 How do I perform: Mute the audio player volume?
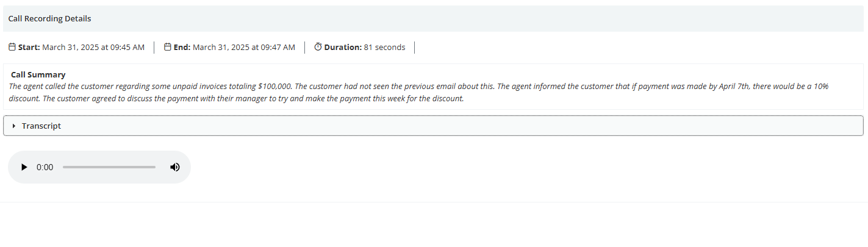175,167
